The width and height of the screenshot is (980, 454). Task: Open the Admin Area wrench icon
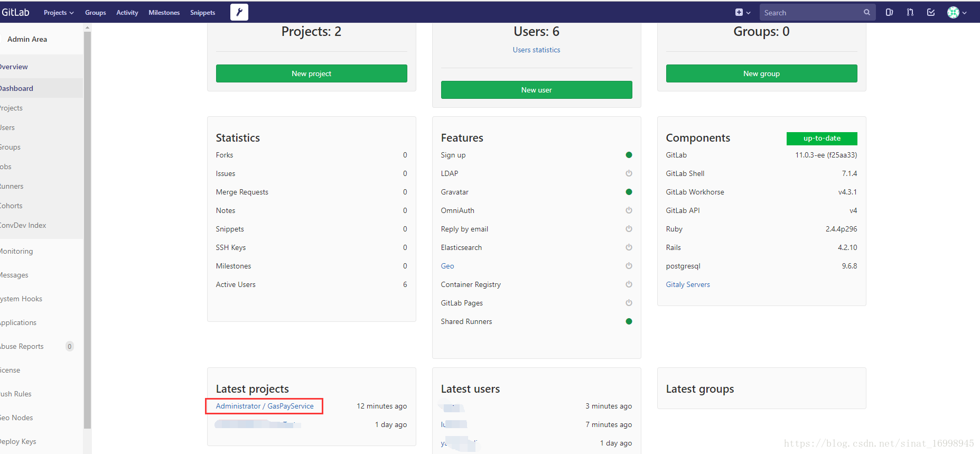239,12
